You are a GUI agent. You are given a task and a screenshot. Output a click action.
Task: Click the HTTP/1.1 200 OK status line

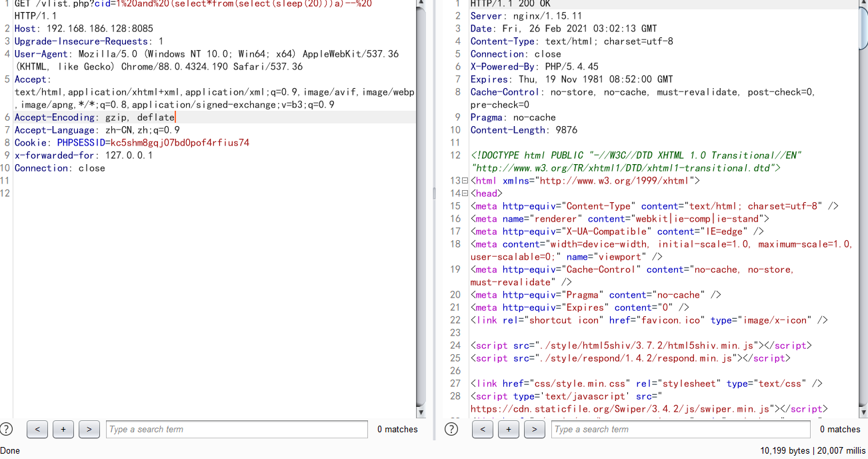[511, 4]
